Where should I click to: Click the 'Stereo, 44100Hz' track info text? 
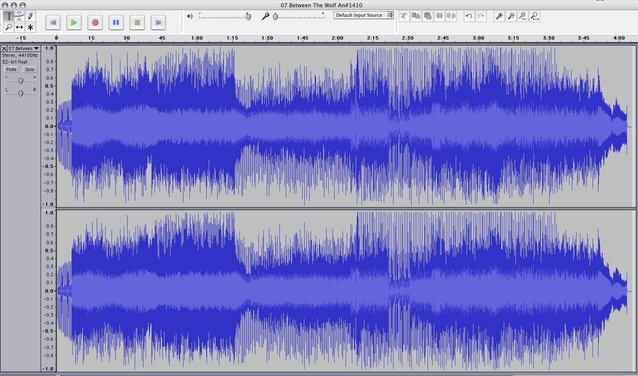point(20,55)
